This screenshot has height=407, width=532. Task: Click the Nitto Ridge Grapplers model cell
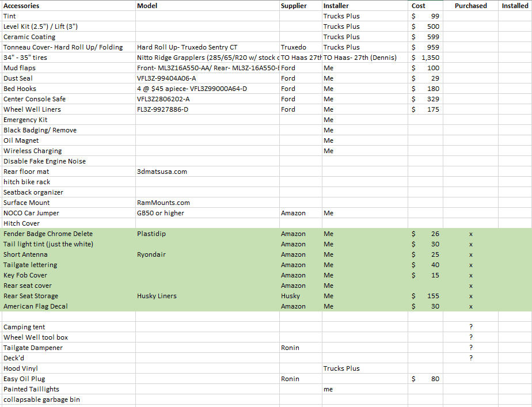click(x=207, y=58)
